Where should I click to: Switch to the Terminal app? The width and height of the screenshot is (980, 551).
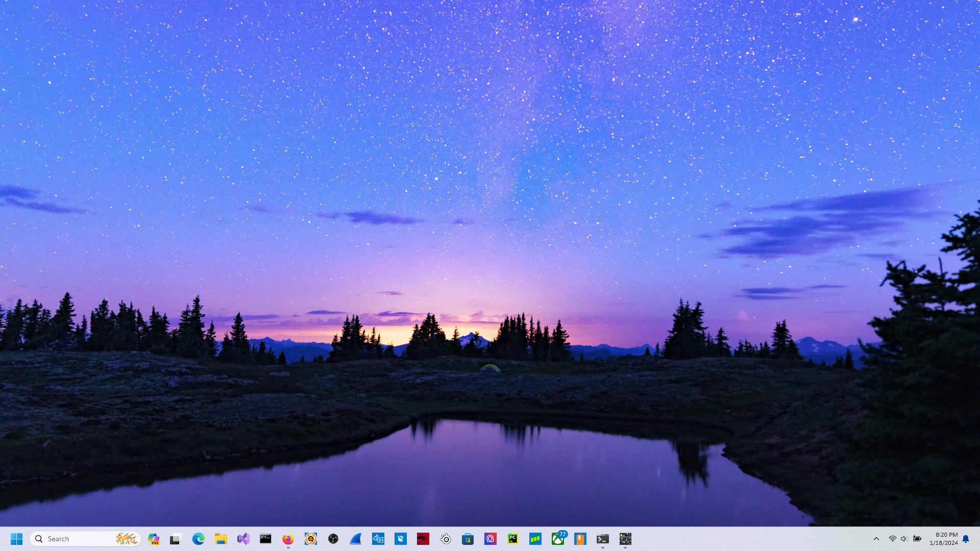coord(602,539)
